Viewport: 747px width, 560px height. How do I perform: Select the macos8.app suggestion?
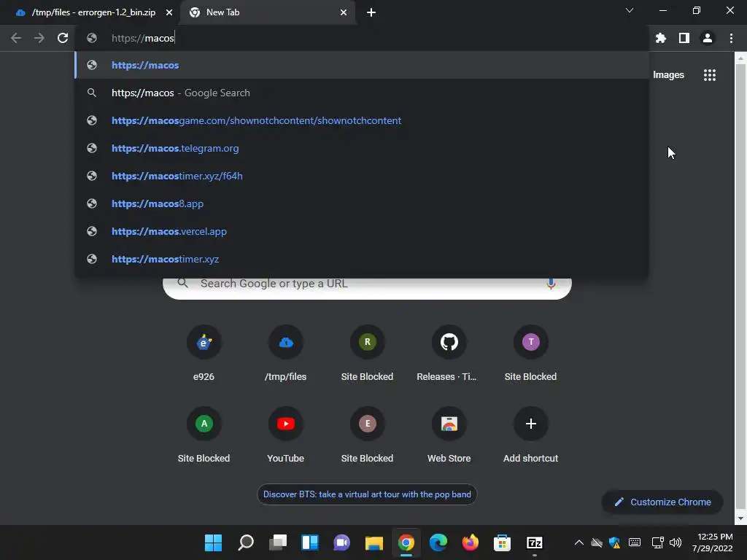tap(362, 203)
